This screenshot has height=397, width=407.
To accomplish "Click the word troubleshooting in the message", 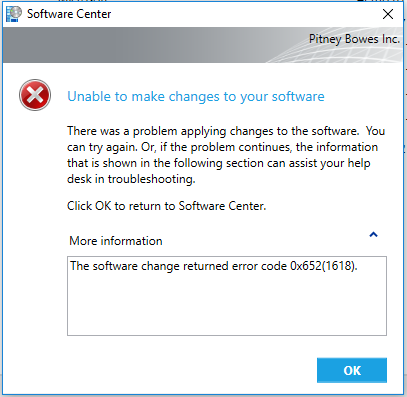I will tap(151, 179).
